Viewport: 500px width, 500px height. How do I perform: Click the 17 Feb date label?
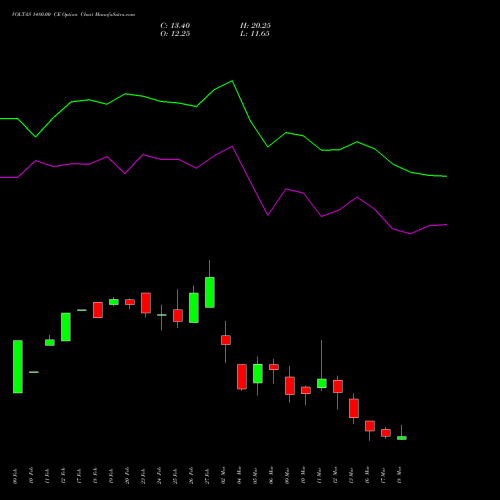pyautogui.click(x=80, y=476)
